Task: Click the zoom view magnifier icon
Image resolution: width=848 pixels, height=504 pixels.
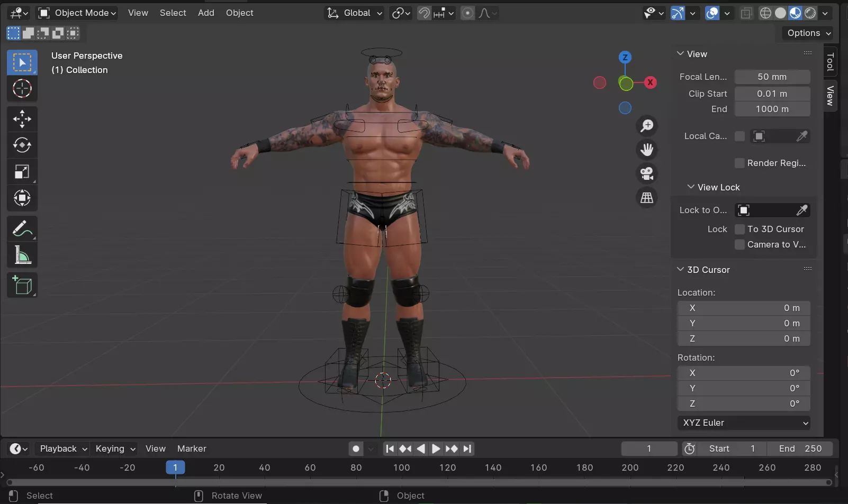Action: (647, 126)
